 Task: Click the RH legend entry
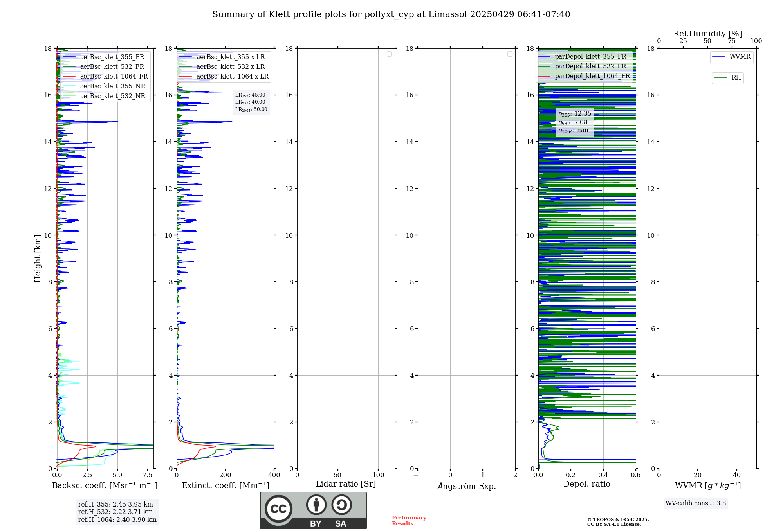tap(727, 78)
